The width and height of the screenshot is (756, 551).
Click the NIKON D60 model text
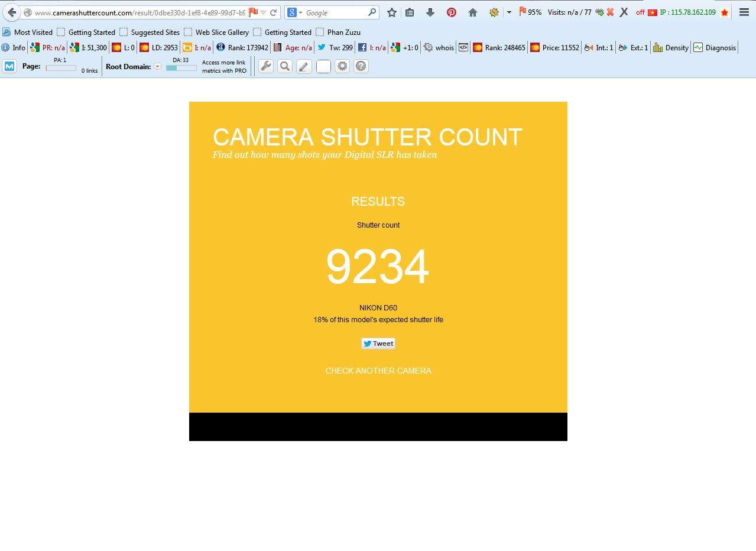[x=378, y=308]
